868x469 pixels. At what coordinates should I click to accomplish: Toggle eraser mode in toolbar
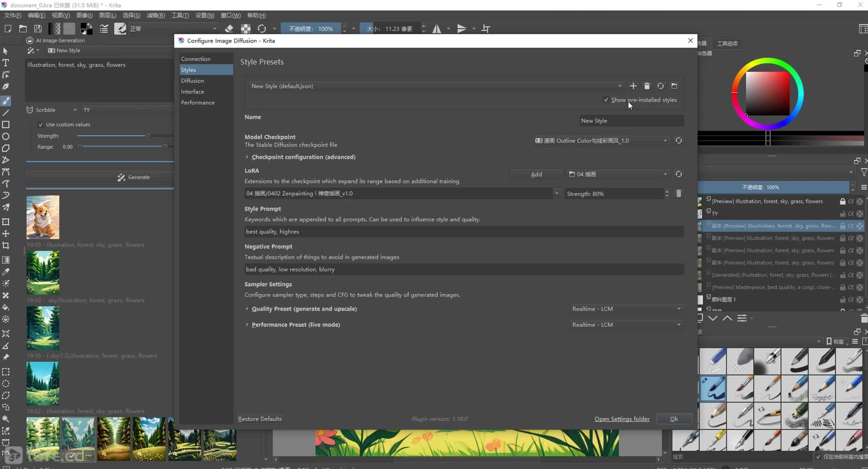tap(229, 29)
